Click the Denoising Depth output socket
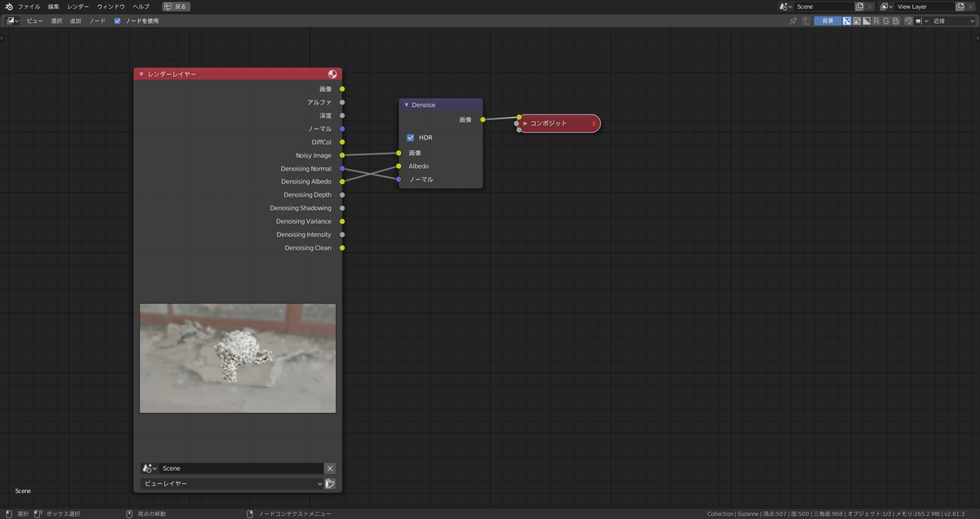Image resolution: width=980 pixels, height=519 pixels. pos(342,195)
